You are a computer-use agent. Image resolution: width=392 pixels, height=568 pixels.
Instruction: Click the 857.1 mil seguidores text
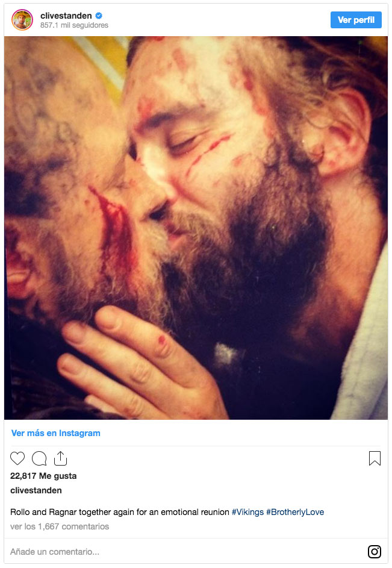click(74, 25)
